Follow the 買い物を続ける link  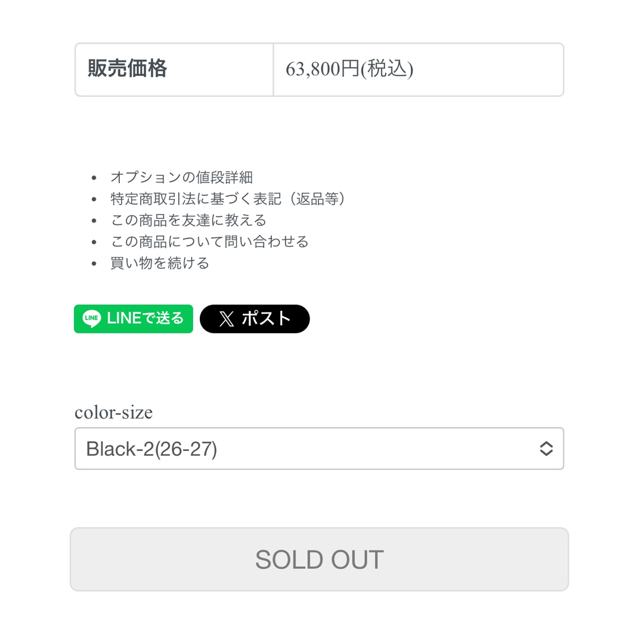click(x=160, y=263)
